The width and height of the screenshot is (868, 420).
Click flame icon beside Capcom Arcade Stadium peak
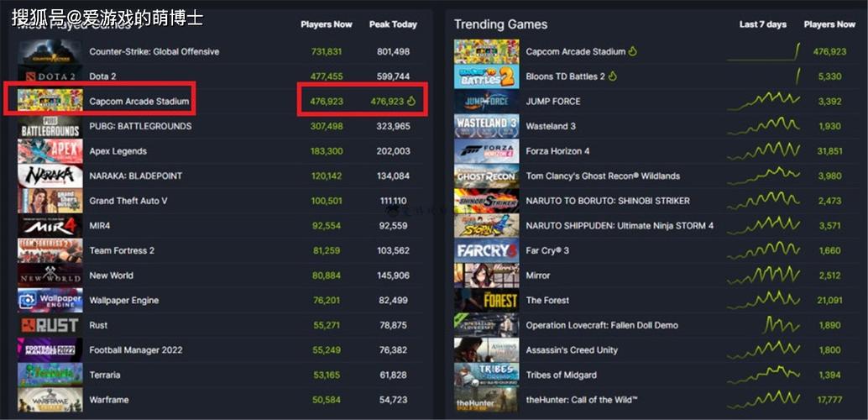(411, 101)
